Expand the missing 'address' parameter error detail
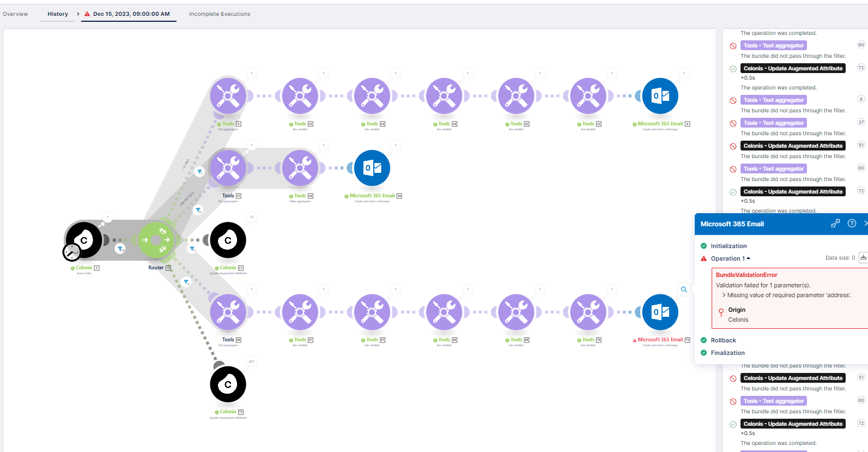The width and height of the screenshot is (868, 452). click(x=724, y=295)
